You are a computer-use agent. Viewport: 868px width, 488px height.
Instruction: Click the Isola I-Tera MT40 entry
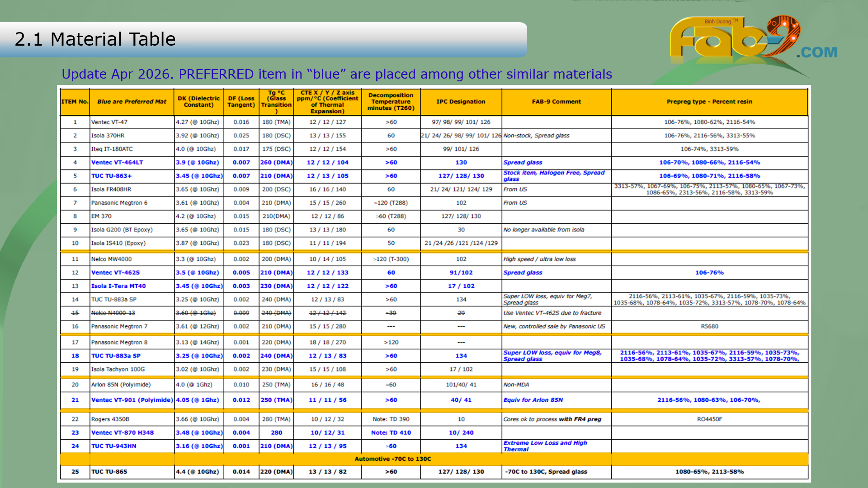(x=118, y=286)
